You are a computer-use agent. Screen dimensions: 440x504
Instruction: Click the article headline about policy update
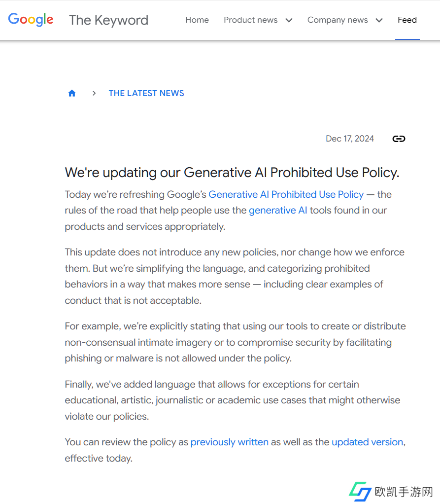(x=232, y=173)
